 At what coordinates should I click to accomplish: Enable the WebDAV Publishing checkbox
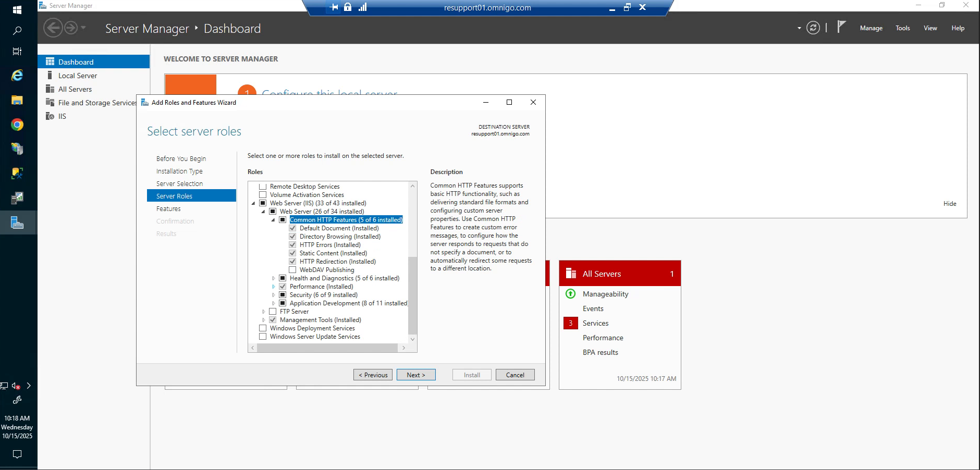coord(292,269)
